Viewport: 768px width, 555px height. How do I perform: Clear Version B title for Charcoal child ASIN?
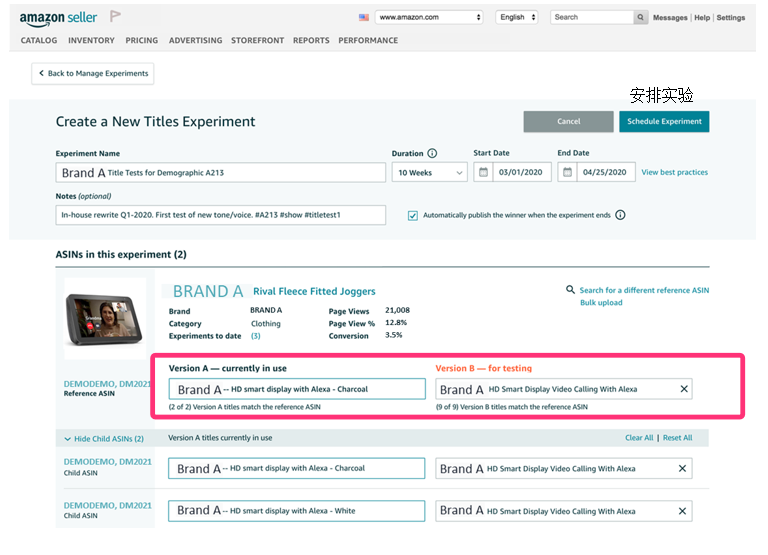(x=684, y=468)
